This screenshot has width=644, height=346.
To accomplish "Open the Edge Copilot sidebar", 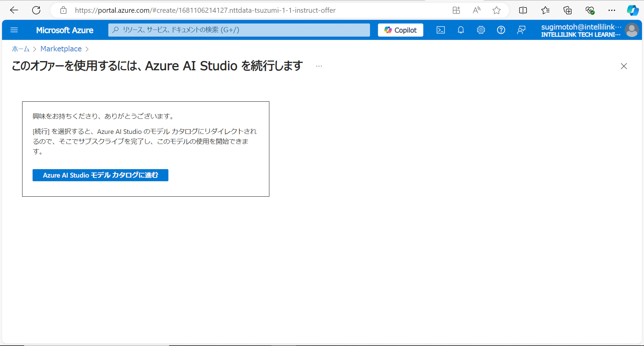I will 633,10.
